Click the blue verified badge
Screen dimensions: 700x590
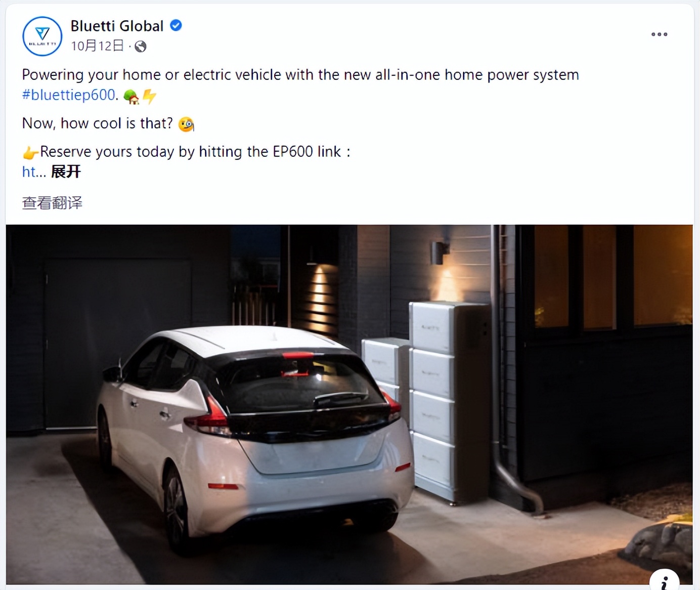click(x=176, y=25)
